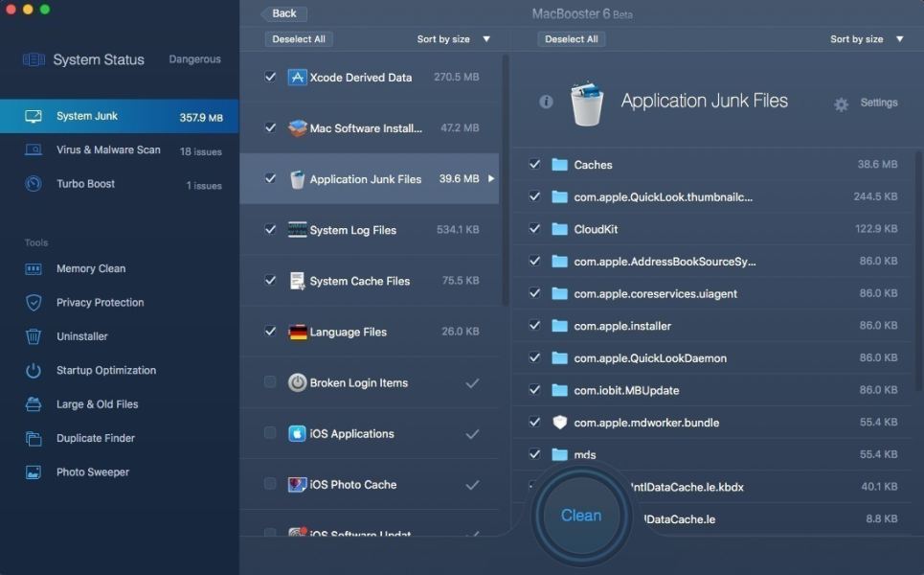
Task: Click the 357.9 MB System Junk size
Action: [x=201, y=117]
